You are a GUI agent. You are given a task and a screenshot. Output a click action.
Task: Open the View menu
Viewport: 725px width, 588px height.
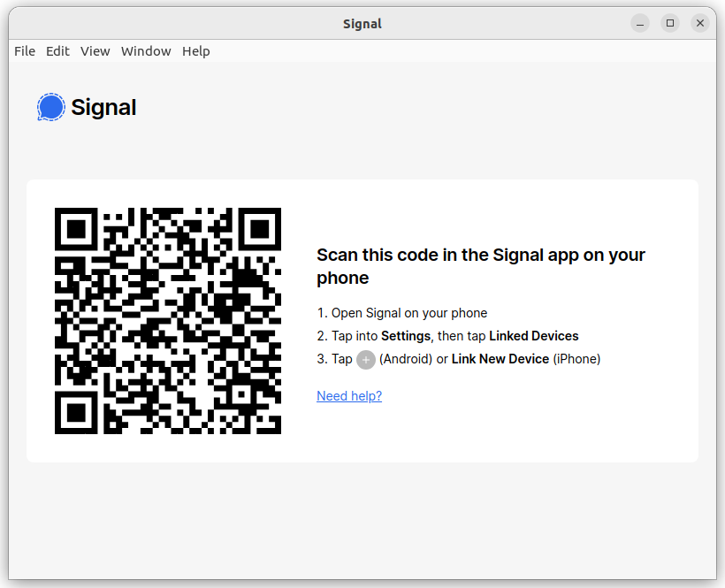(x=95, y=51)
